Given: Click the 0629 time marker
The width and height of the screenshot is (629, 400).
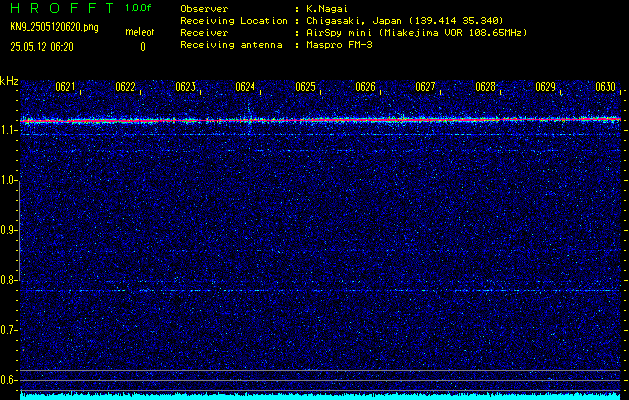Looking at the screenshot, I should click(546, 87).
